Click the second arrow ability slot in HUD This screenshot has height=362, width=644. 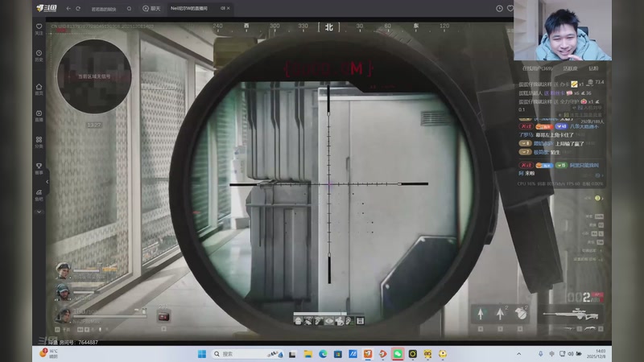(500, 314)
